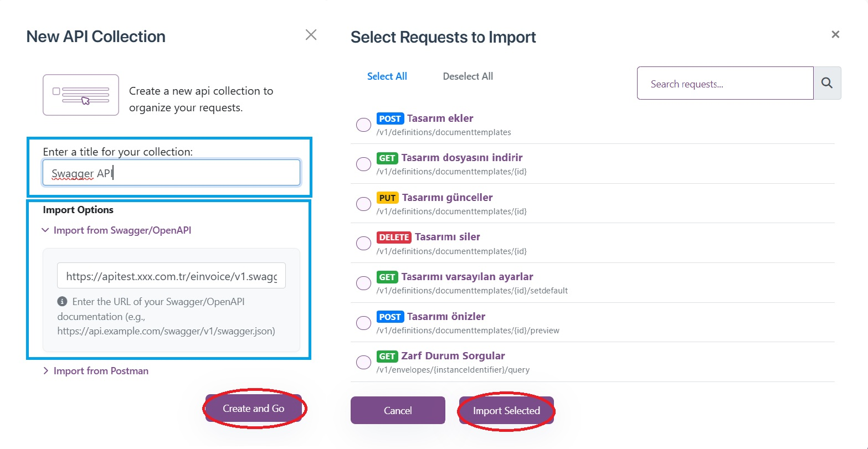Click the info icon under the URL field
Screen dimensions: 868x449
click(62, 302)
